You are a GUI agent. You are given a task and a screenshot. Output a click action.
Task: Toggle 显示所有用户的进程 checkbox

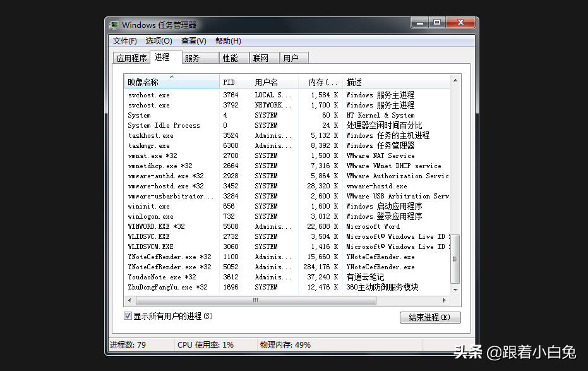(128, 316)
